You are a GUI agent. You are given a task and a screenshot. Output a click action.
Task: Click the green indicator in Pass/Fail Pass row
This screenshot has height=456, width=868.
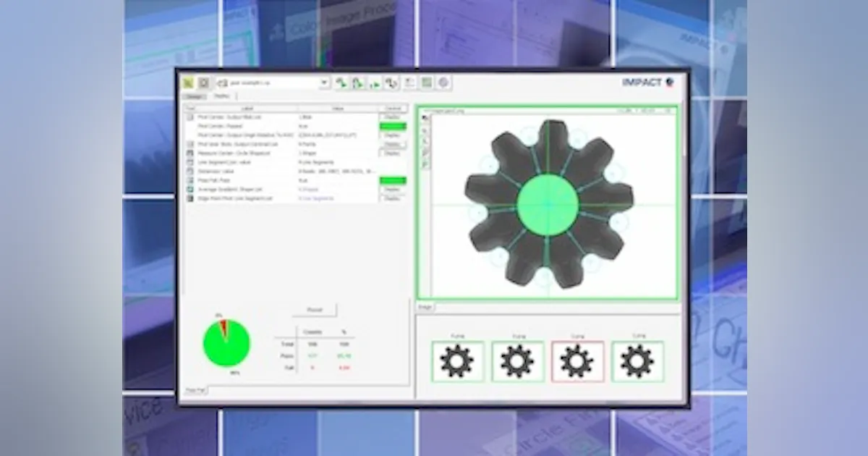point(393,180)
